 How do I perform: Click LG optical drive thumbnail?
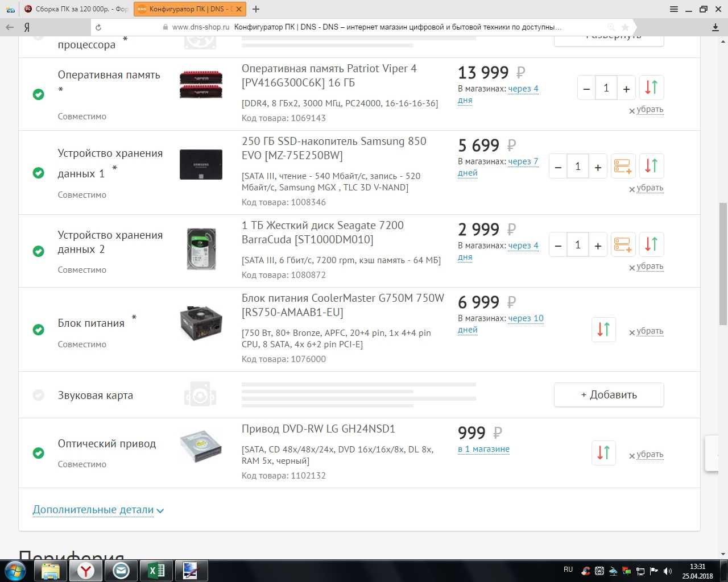201,447
